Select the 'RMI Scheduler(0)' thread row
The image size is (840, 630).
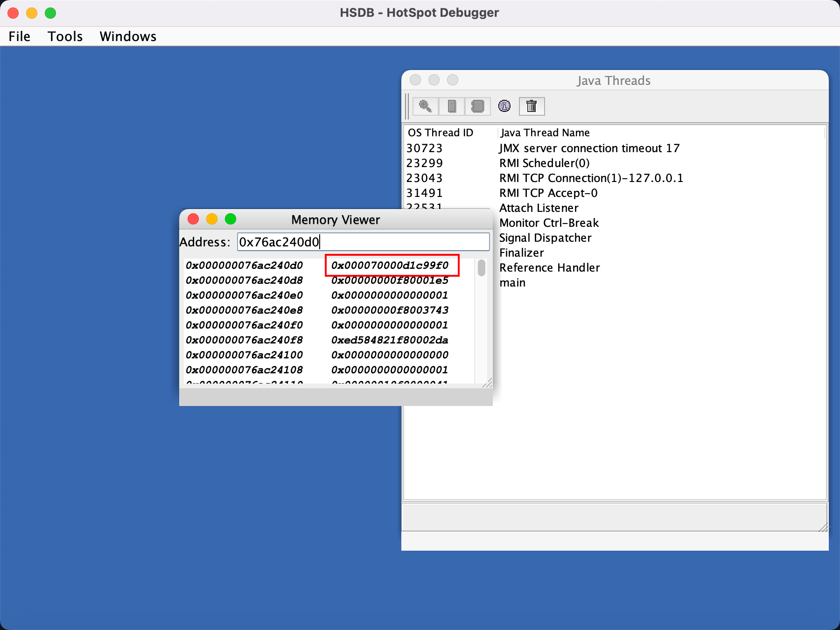(545, 163)
